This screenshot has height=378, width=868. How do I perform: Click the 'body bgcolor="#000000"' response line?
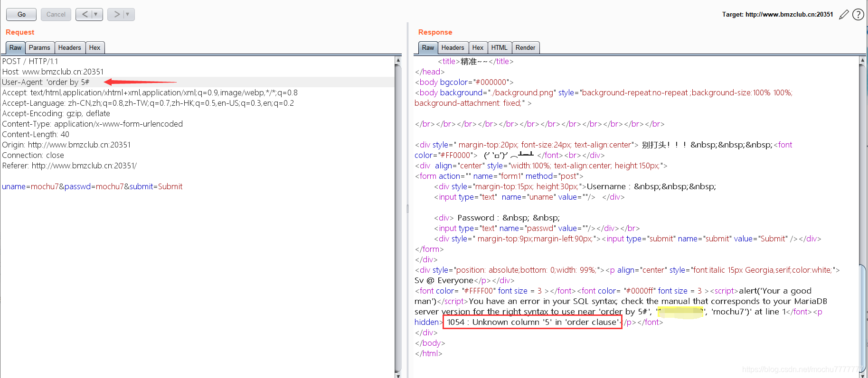pos(464,83)
